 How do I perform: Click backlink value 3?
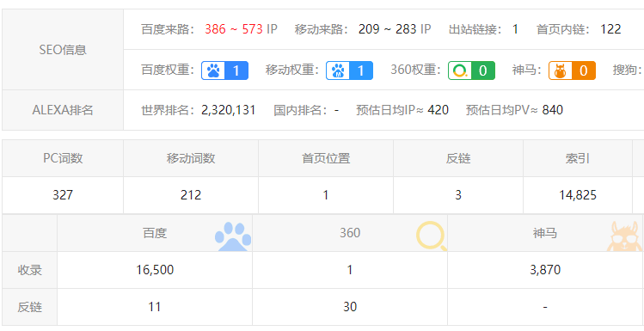click(458, 194)
